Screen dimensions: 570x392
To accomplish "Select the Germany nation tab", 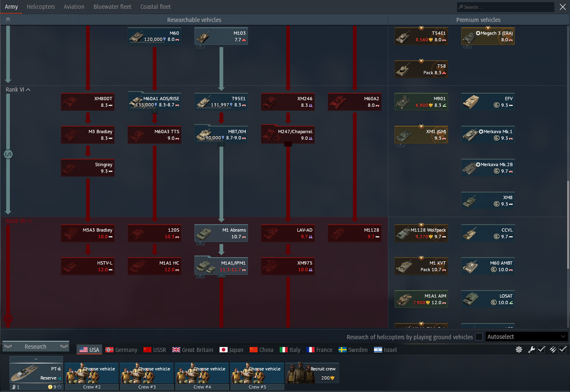I will click(121, 350).
